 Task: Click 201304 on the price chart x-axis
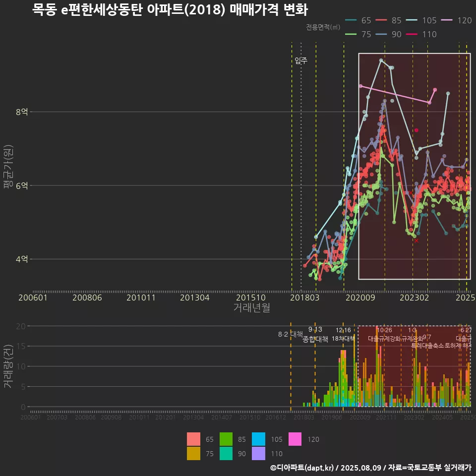[195, 297]
